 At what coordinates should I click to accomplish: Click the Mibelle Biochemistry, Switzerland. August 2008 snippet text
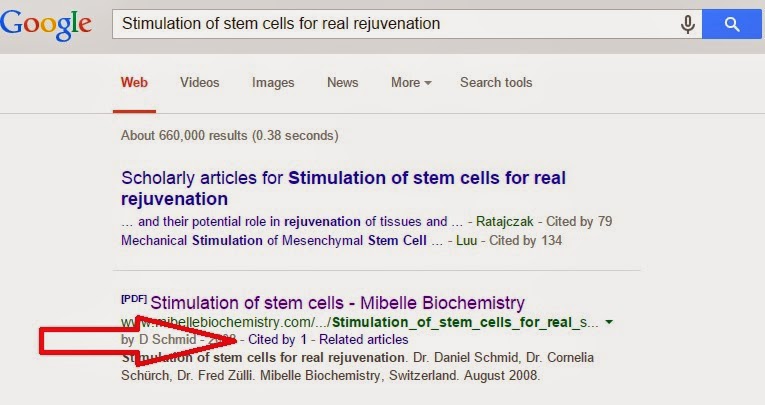click(x=400, y=376)
